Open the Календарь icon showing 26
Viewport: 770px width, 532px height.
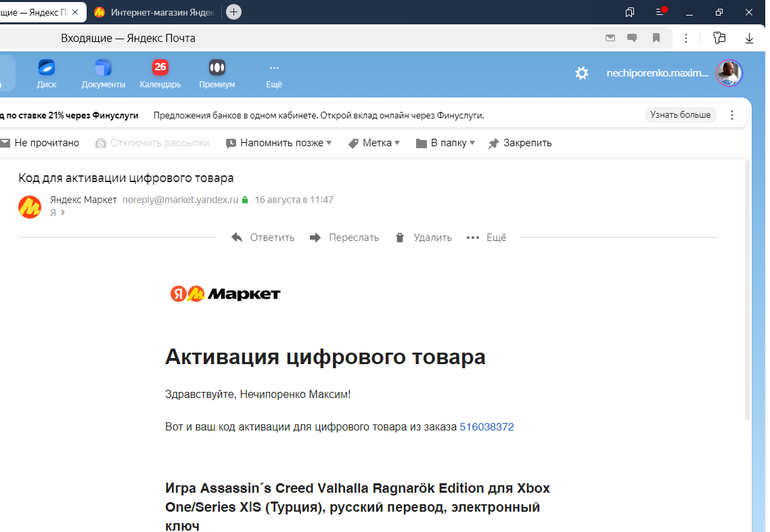(160, 74)
